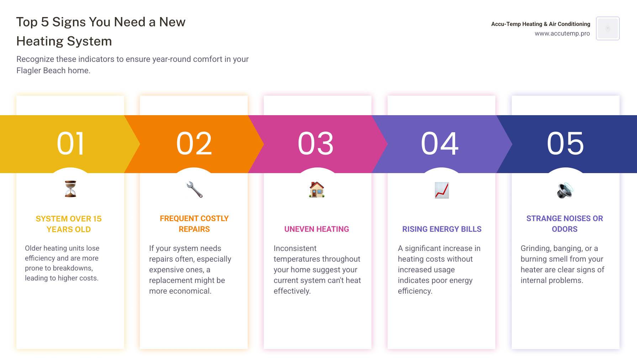
Task: Click the Uneven Heating heading
Action: click(317, 229)
